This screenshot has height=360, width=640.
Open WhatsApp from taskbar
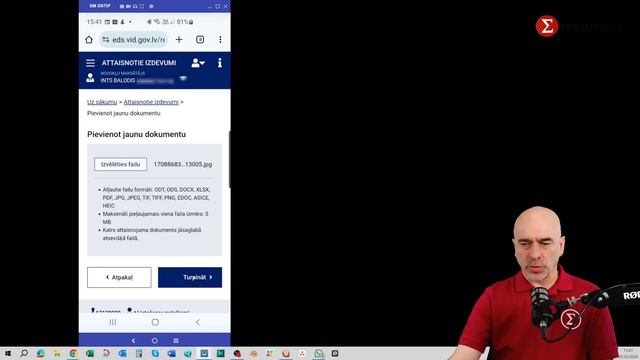(x=319, y=353)
